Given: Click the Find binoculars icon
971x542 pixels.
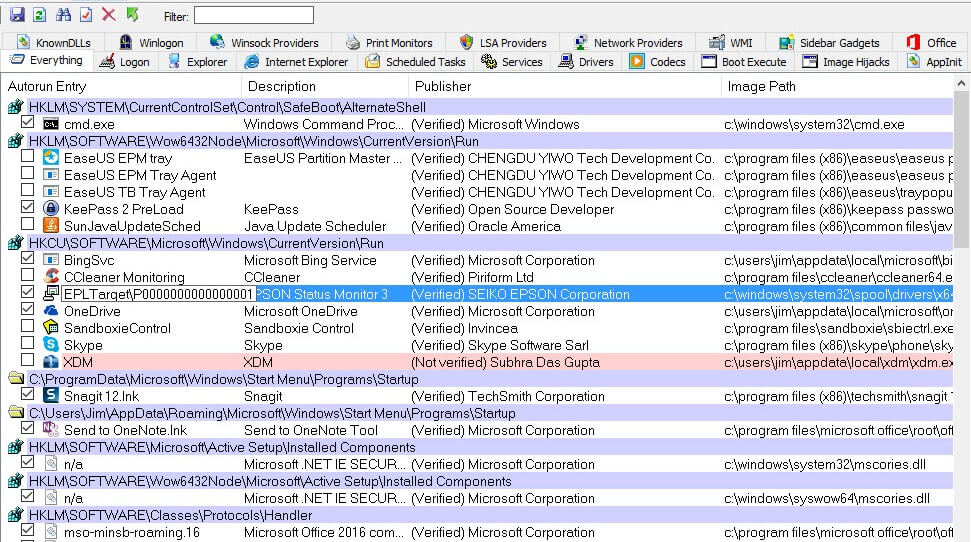Looking at the screenshot, I should tap(63, 15).
